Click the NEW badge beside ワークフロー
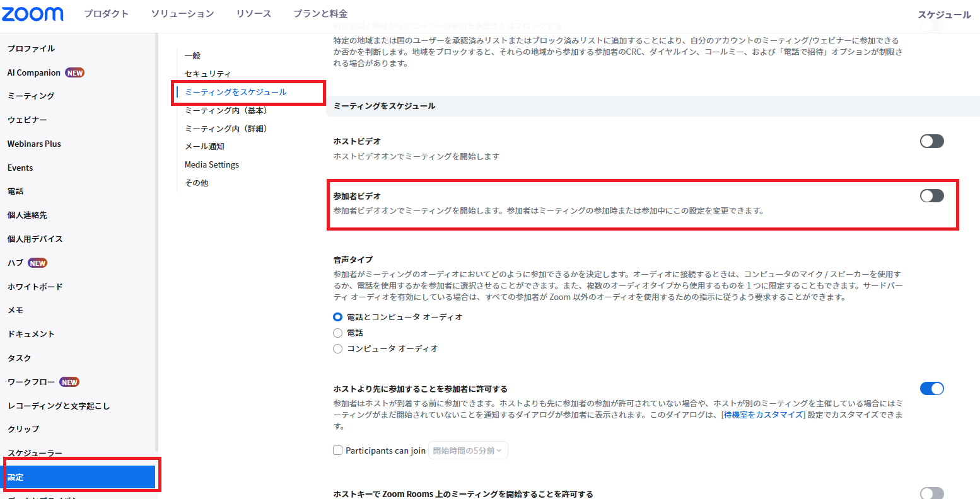 pyautogui.click(x=69, y=382)
